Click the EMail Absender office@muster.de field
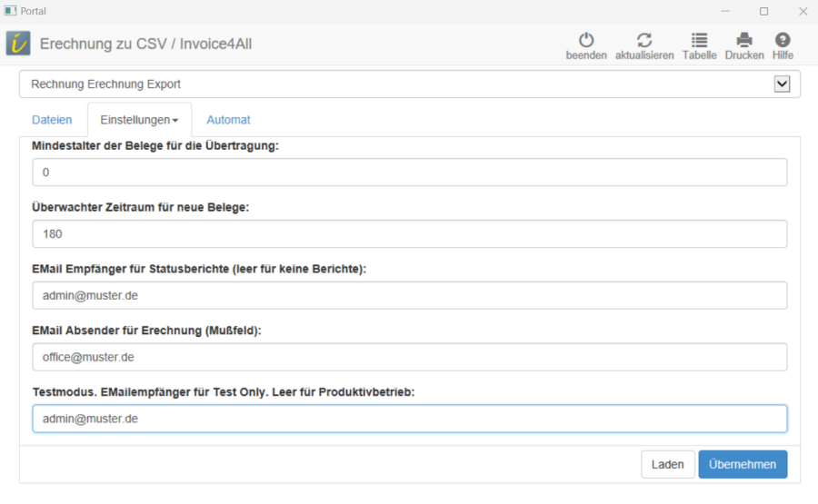 (x=409, y=357)
